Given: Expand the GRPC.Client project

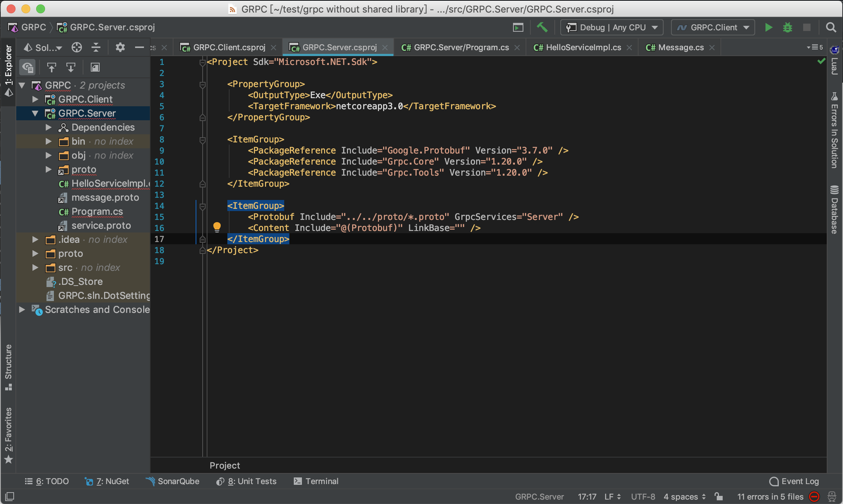Looking at the screenshot, I should tap(35, 99).
